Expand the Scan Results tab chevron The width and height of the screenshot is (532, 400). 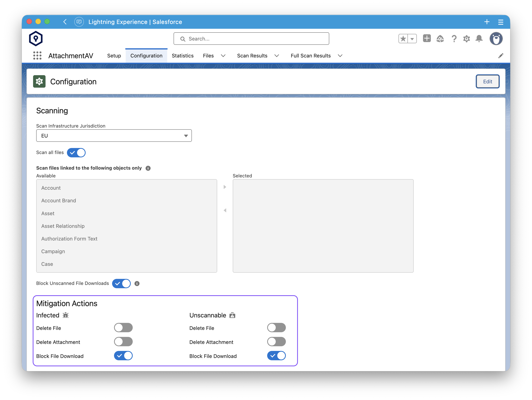pos(277,56)
